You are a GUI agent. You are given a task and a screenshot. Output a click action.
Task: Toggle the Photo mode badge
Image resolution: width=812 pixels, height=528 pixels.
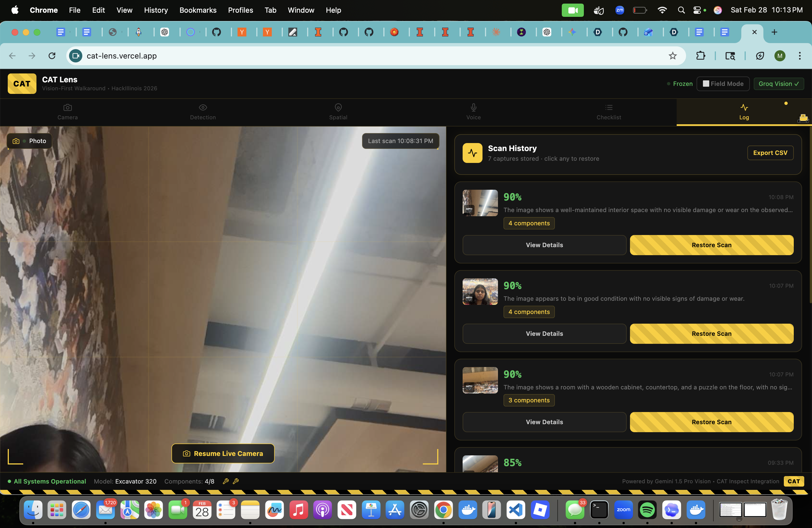(29, 141)
